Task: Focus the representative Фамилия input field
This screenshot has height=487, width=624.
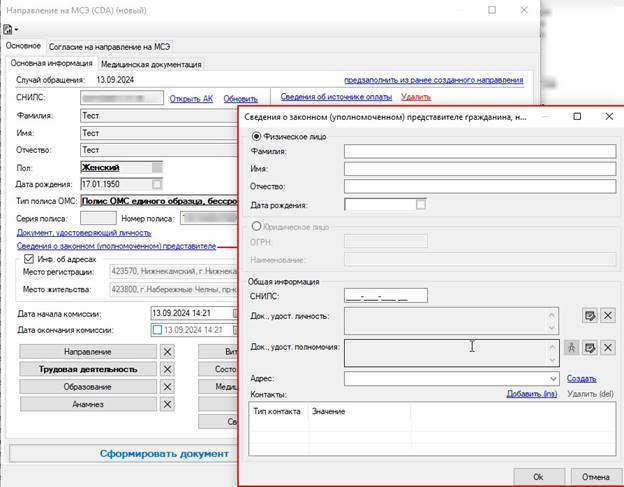Action: [480, 151]
